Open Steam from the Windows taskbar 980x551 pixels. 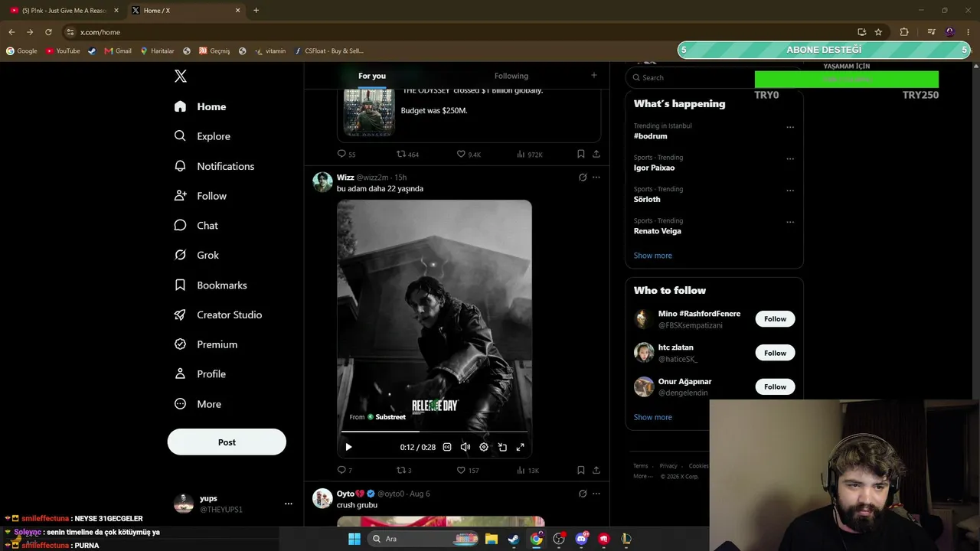(514, 539)
